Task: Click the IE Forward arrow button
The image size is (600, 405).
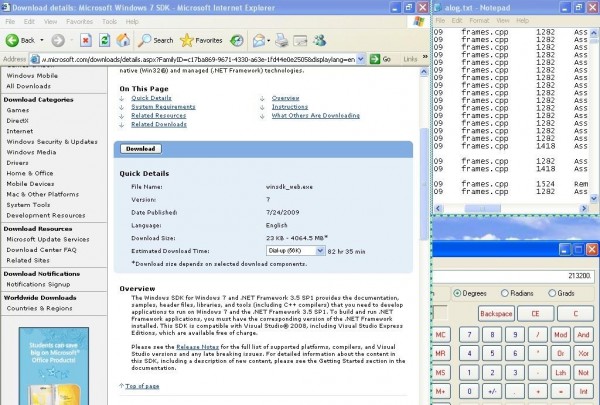Action: point(58,40)
